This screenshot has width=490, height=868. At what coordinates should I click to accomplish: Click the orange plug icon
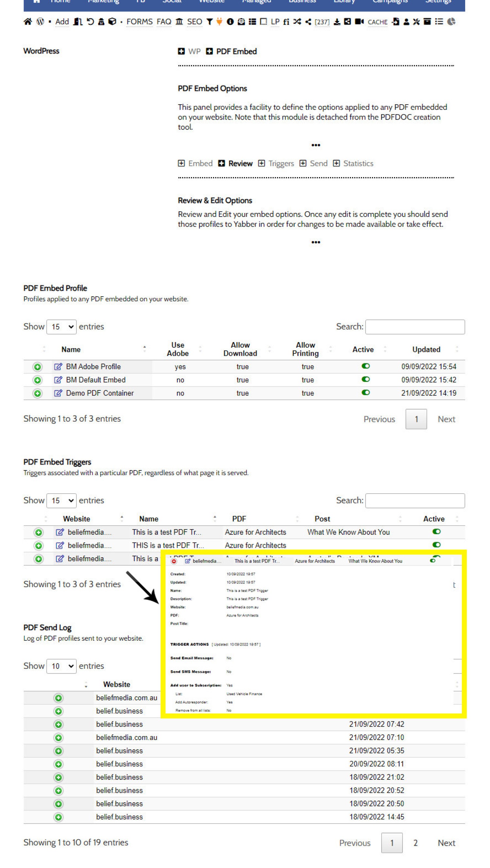[x=220, y=22]
